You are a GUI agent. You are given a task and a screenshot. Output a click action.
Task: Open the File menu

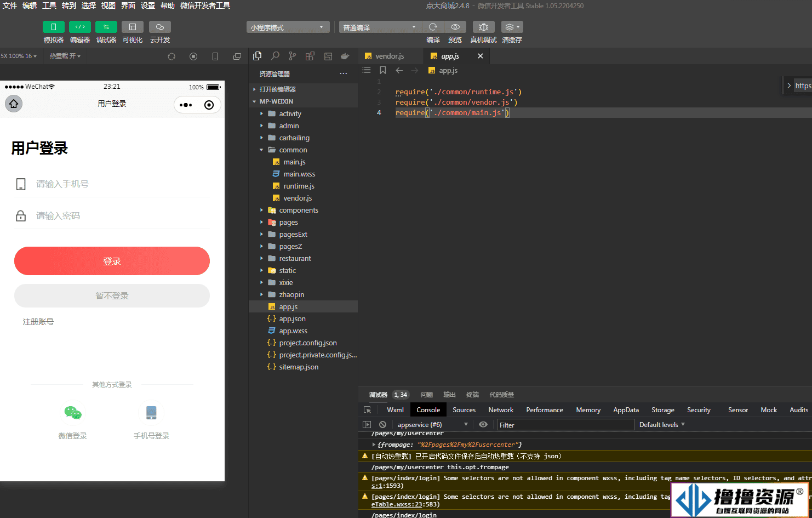coord(10,5)
